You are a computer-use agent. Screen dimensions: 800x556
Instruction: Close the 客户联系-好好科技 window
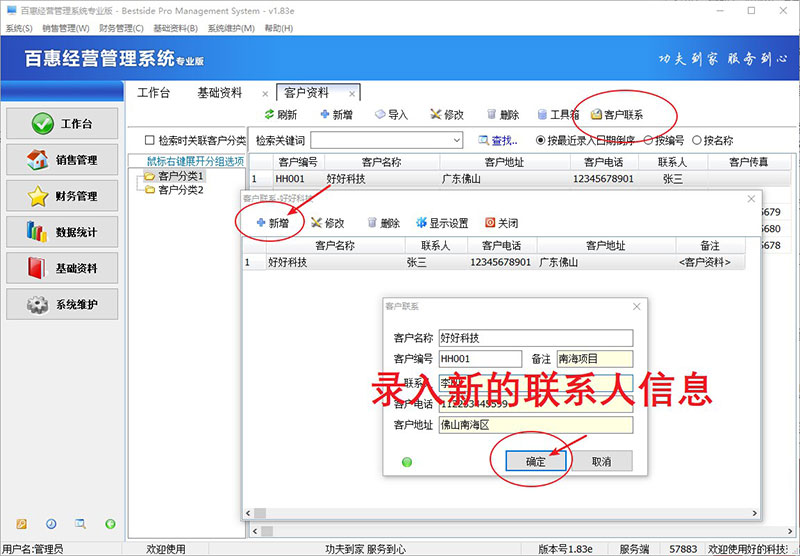coord(751,199)
